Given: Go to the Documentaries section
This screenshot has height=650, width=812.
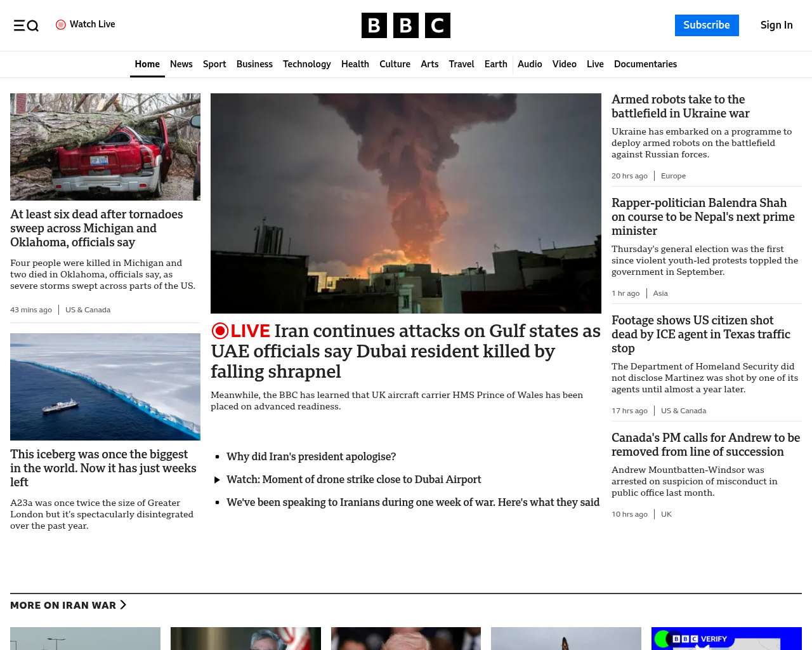Looking at the screenshot, I should (x=645, y=64).
